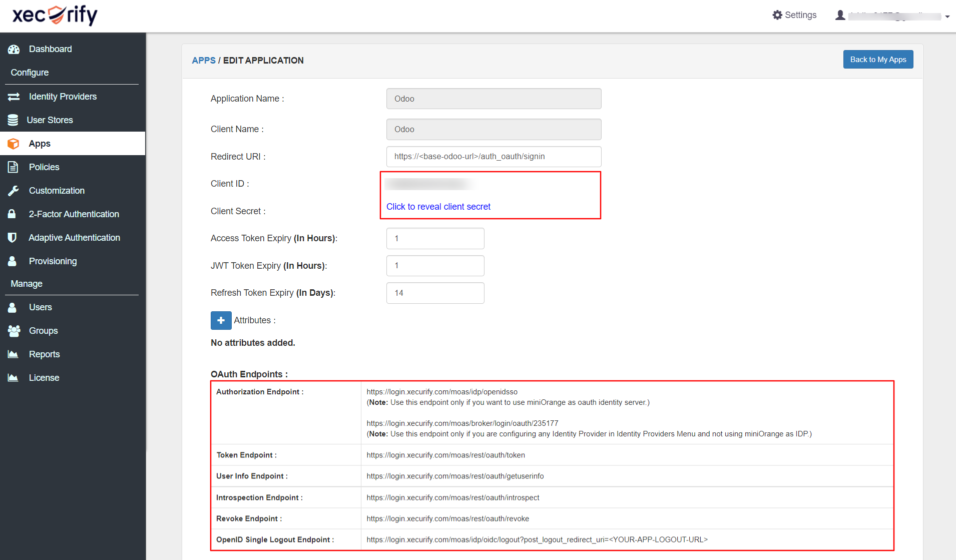Click the Manage section heading
The width and height of the screenshot is (956, 560).
27,284
